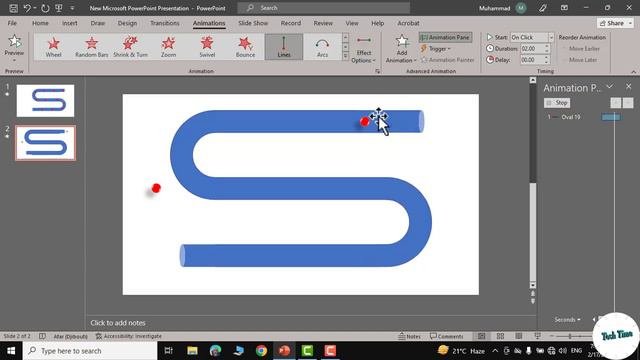Click the Preview animation star icon
Viewport: 640px width, 360px height.
point(14,41)
